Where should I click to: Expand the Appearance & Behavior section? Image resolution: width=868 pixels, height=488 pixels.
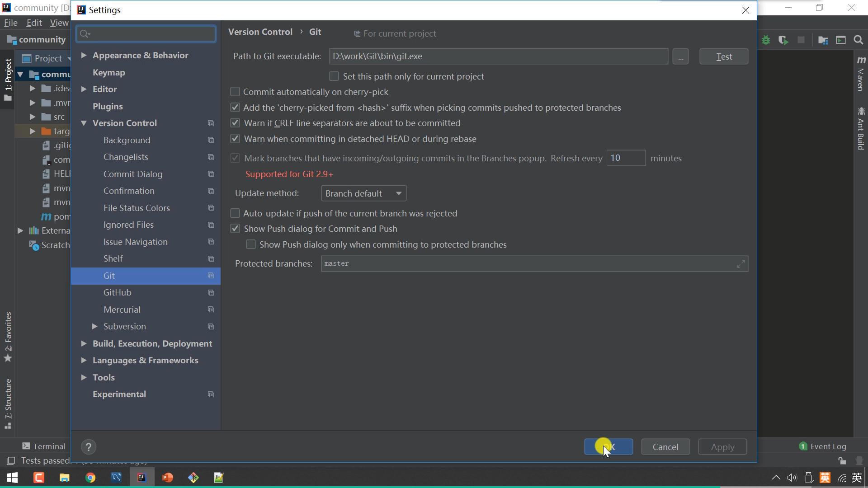click(x=84, y=55)
